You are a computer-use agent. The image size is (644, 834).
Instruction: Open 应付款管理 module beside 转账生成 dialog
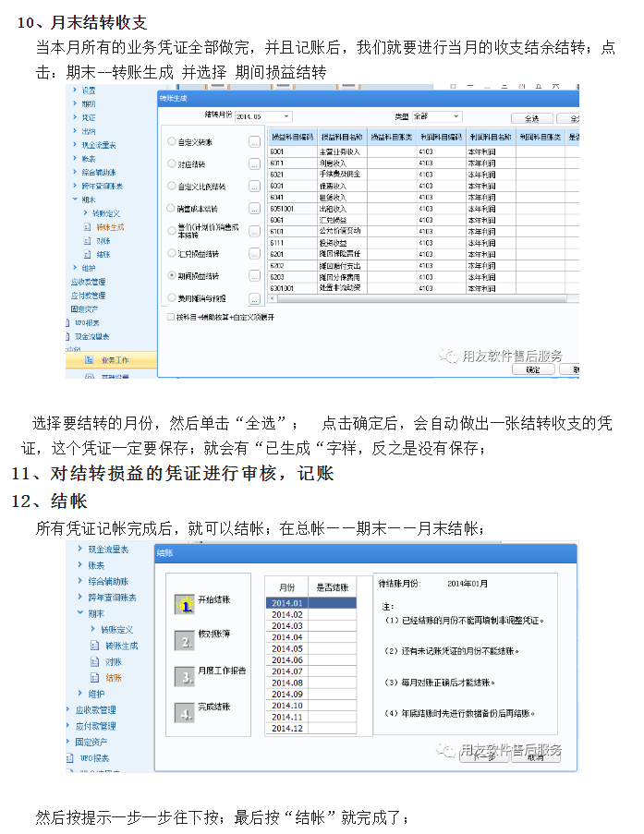89,296
